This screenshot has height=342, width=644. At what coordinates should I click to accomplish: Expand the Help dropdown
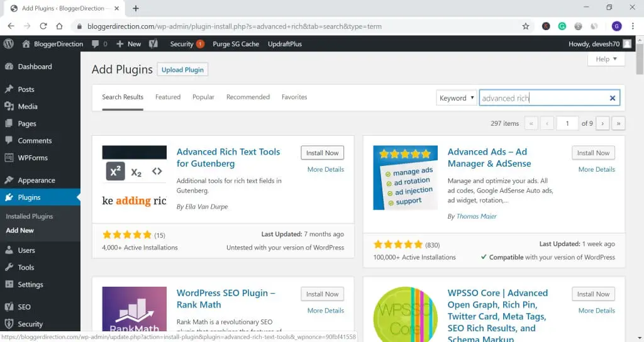[606, 59]
